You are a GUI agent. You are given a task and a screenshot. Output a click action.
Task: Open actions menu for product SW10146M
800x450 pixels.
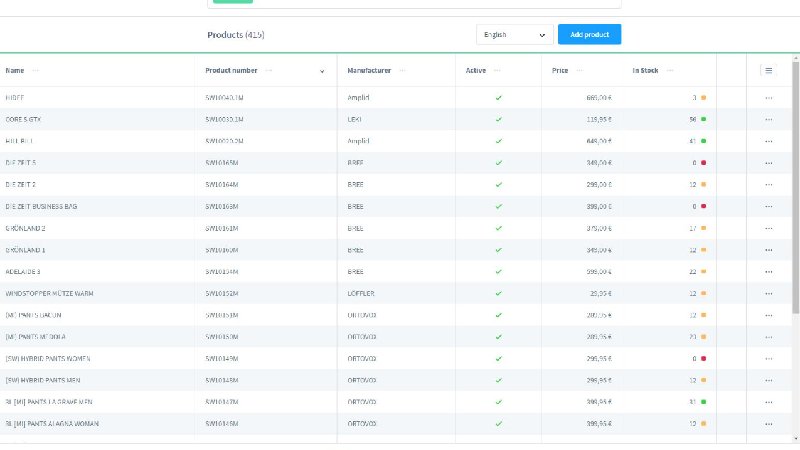(x=768, y=423)
